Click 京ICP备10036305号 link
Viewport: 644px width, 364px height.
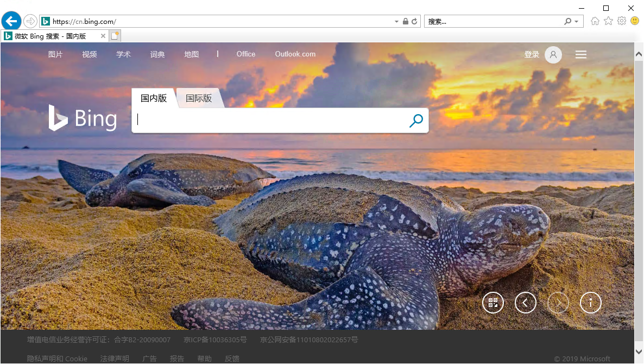[x=215, y=340]
